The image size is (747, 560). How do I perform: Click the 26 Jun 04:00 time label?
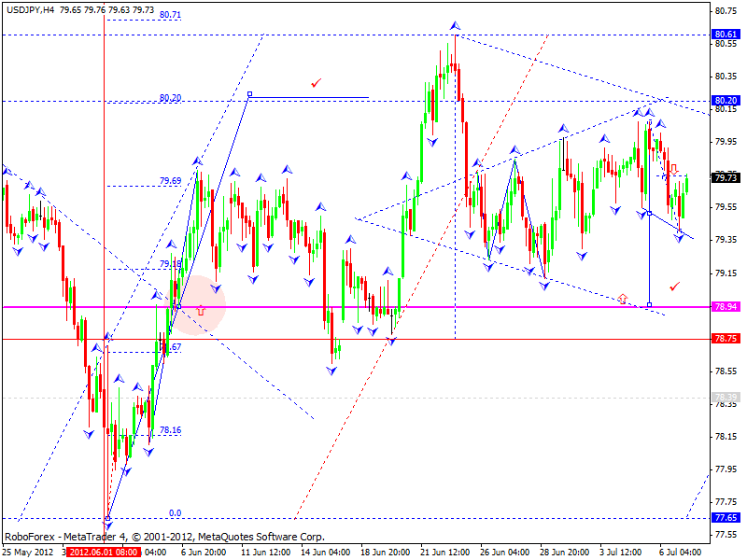[504, 553]
